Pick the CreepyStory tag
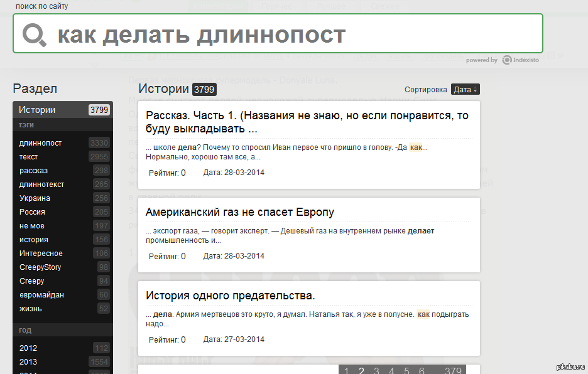Viewport: 588px width, 374px height. click(x=40, y=267)
